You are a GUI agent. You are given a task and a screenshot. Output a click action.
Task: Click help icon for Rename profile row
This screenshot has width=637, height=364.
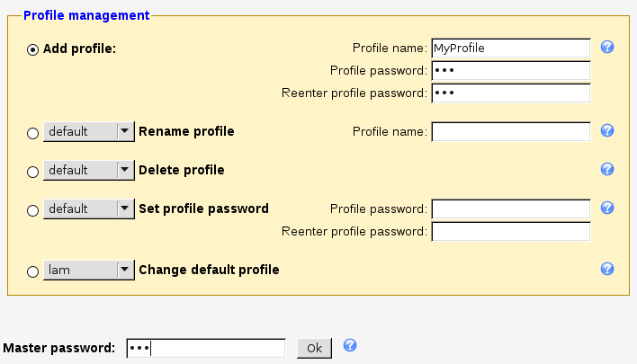pos(607,131)
